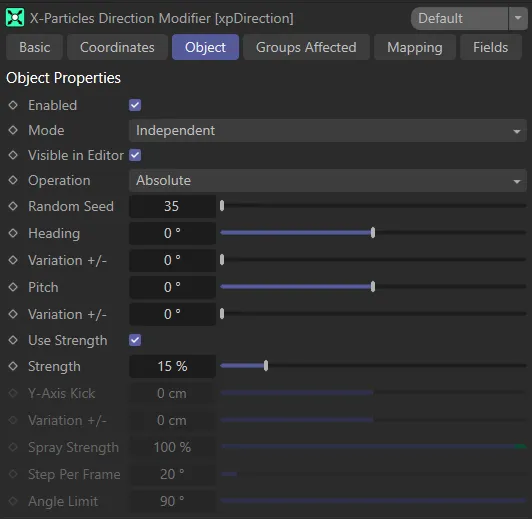532x519 pixels.
Task: Click the X-Particles Direction Modifier title text
Action: (162, 18)
